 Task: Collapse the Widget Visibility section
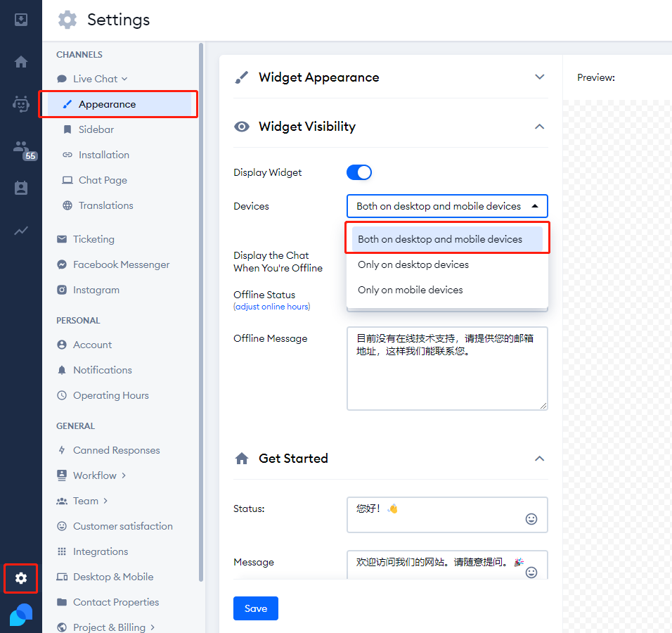coord(539,127)
